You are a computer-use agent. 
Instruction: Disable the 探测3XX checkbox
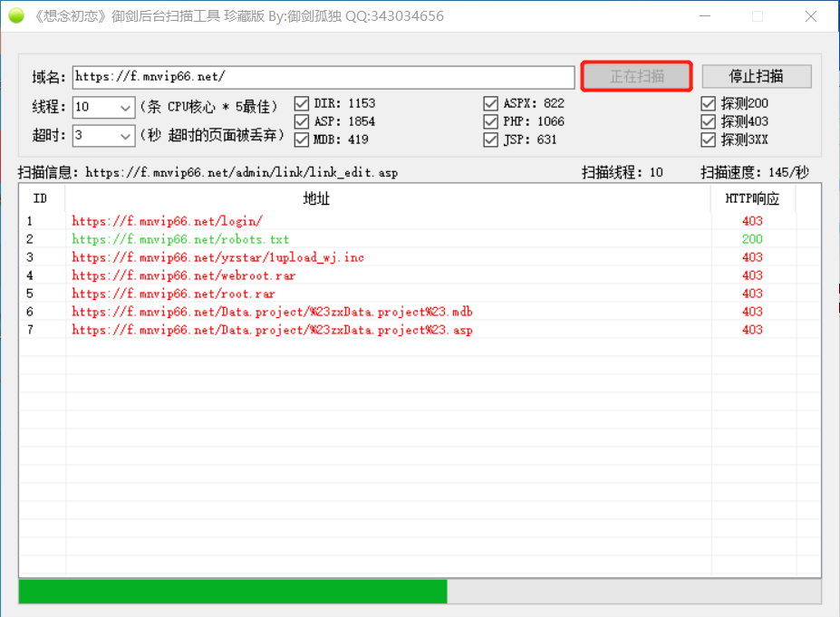point(709,140)
